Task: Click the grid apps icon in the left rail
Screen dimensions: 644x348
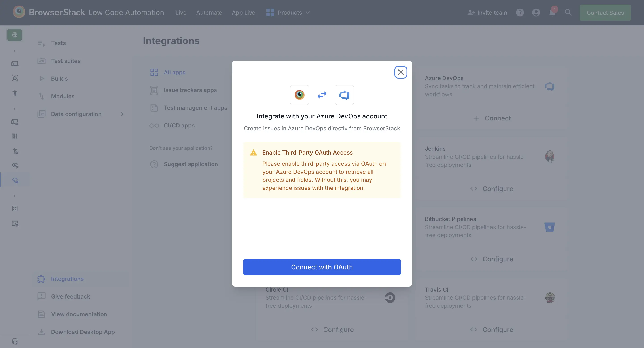Action: pos(15,136)
